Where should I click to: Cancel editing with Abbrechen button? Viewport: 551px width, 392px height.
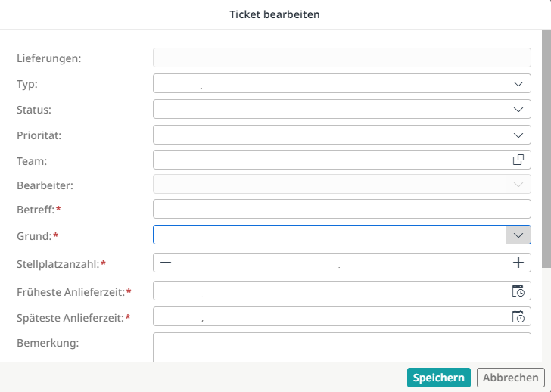511,378
